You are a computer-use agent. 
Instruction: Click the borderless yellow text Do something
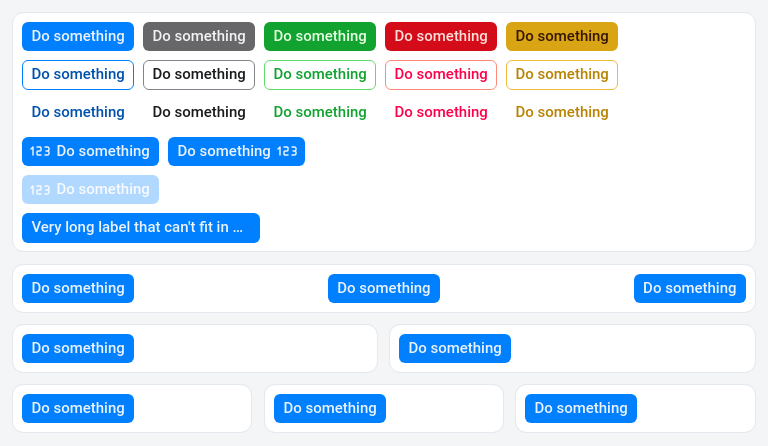click(x=562, y=113)
